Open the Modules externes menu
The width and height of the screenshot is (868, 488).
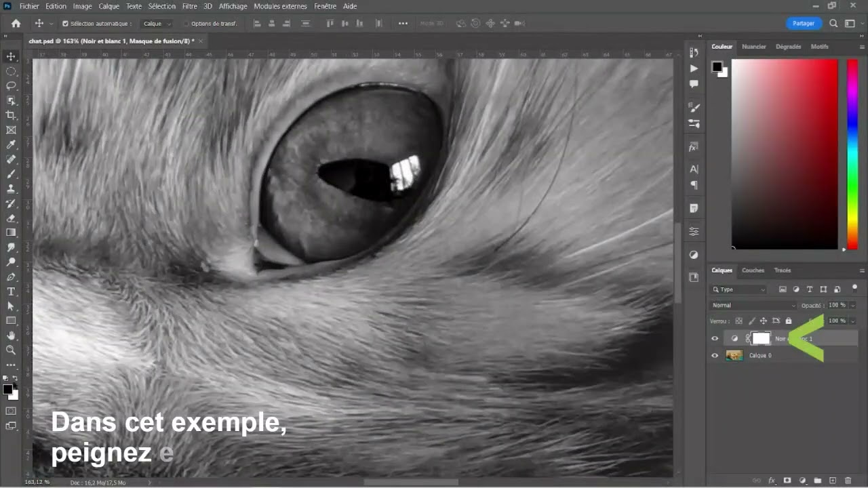point(280,6)
